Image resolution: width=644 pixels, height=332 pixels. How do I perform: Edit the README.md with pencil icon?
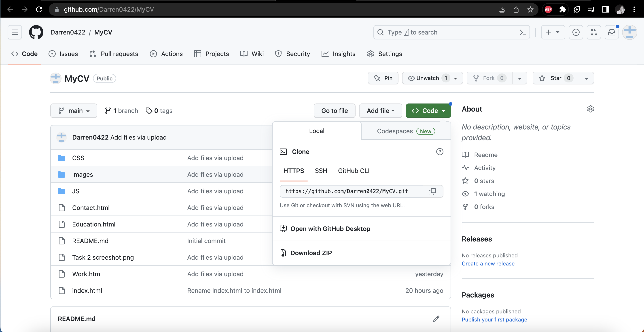(436, 319)
